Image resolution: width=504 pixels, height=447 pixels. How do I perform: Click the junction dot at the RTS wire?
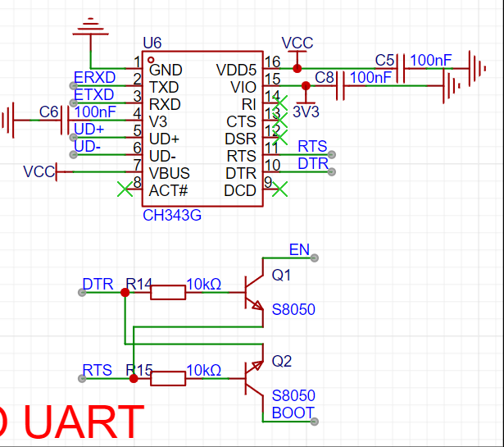click(134, 378)
